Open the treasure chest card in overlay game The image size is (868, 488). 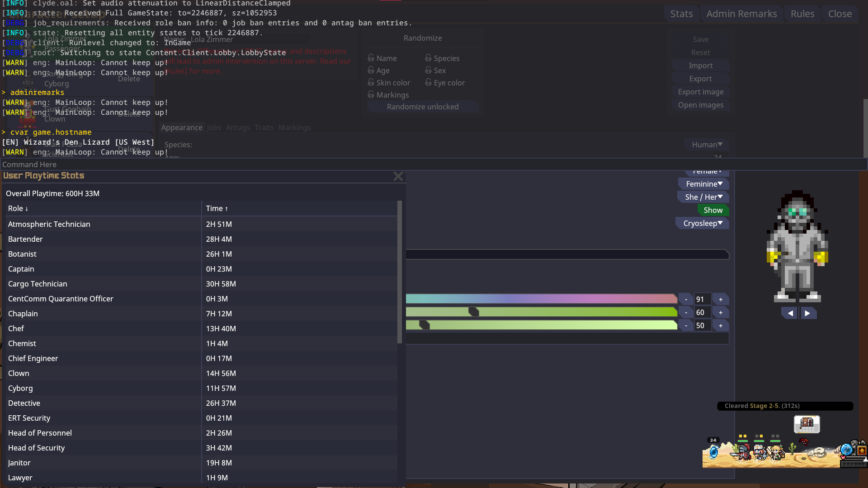pyautogui.click(x=807, y=424)
